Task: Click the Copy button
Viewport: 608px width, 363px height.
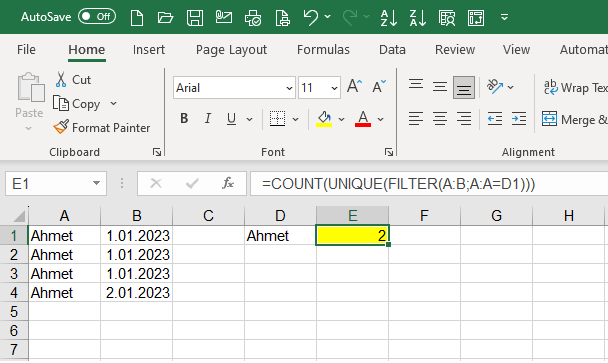Action: (77, 104)
